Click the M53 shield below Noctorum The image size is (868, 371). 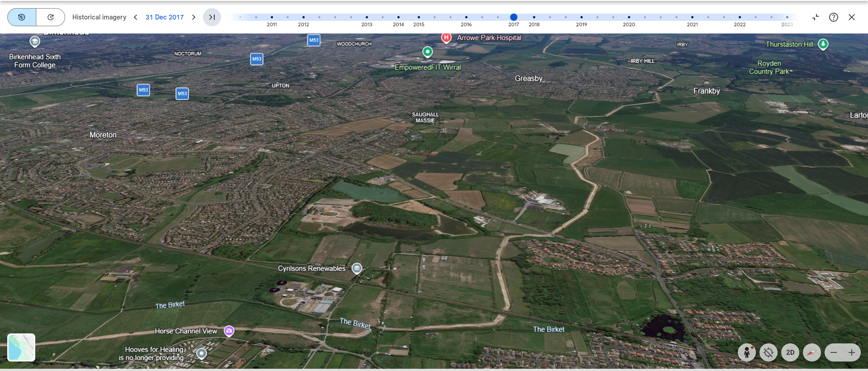[257, 59]
